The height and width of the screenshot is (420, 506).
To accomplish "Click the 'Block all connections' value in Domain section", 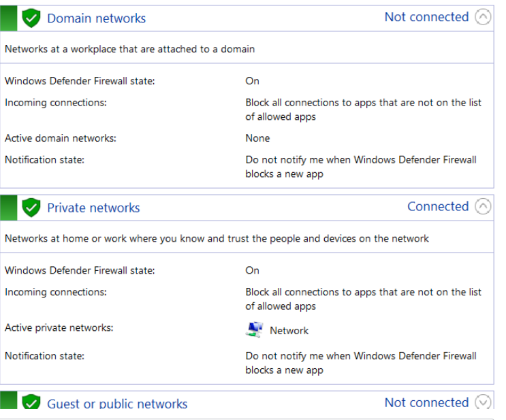I will (363, 110).
